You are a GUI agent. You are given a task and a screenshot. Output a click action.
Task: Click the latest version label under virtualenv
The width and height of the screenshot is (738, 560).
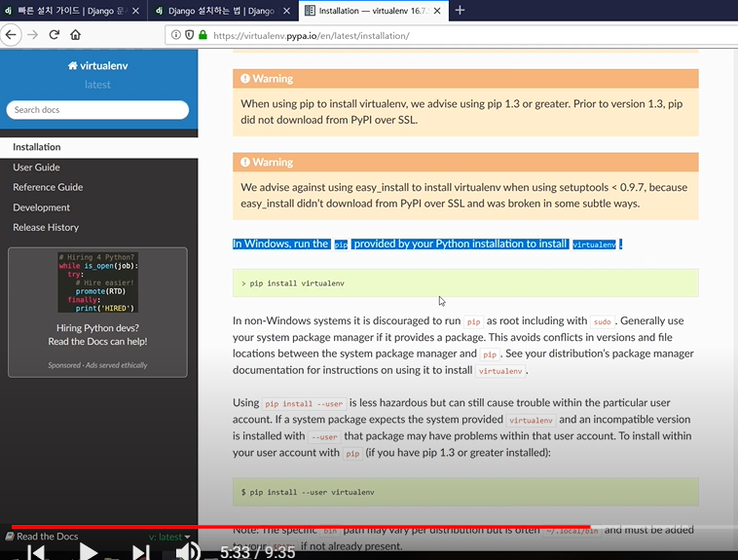[x=97, y=85]
